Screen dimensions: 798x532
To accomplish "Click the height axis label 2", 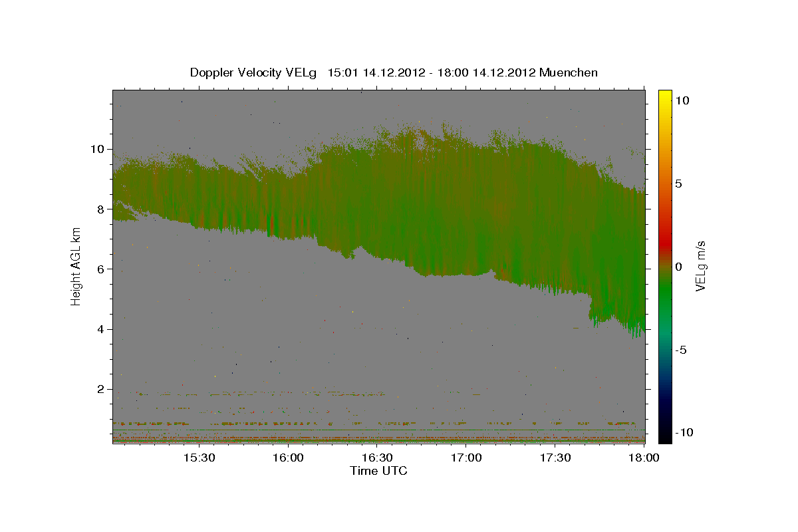I will (101, 389).
